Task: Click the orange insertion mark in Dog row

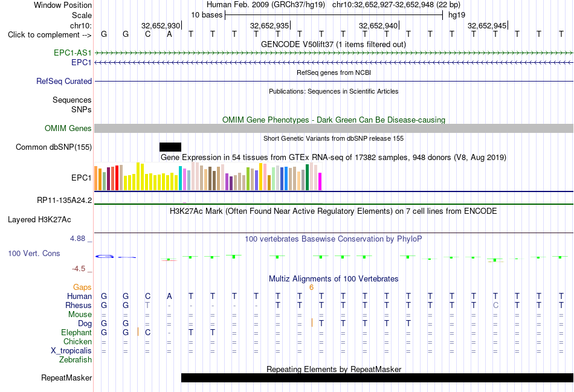Action: coord(312,323)
